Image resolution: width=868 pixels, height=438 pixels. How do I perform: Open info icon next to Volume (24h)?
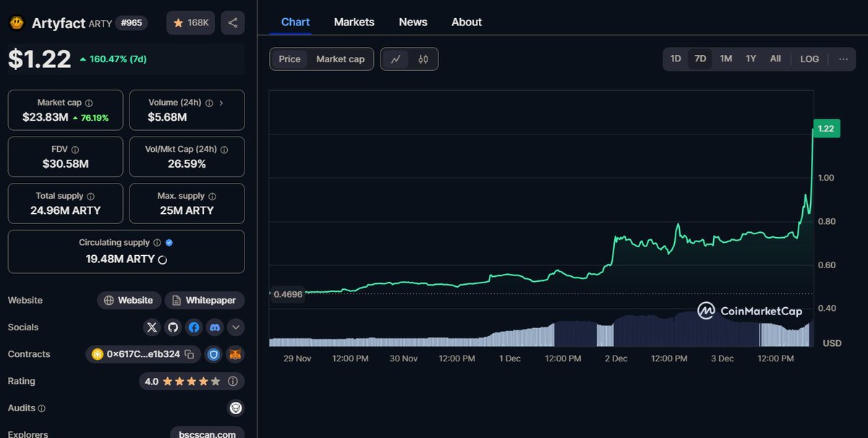209,103
